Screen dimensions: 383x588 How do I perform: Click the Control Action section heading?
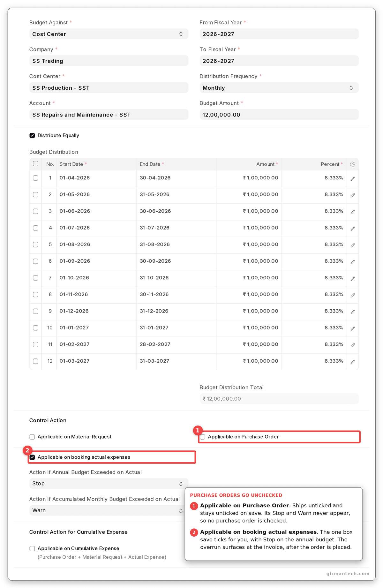pos(48,420)
